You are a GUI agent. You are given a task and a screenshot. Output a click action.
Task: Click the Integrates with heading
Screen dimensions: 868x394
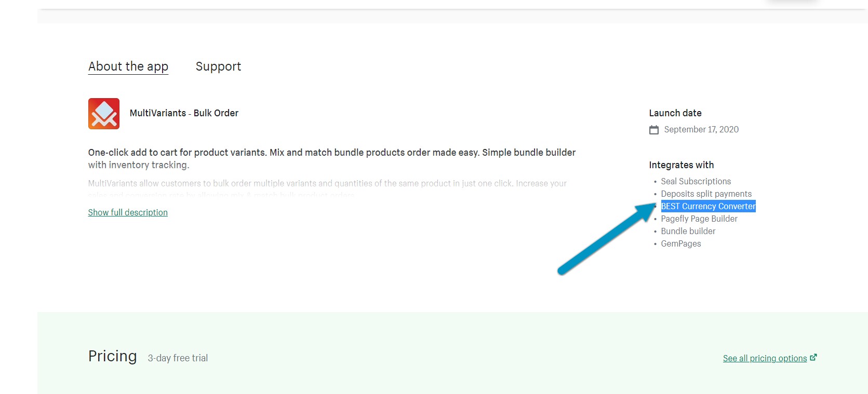point(682,165)
